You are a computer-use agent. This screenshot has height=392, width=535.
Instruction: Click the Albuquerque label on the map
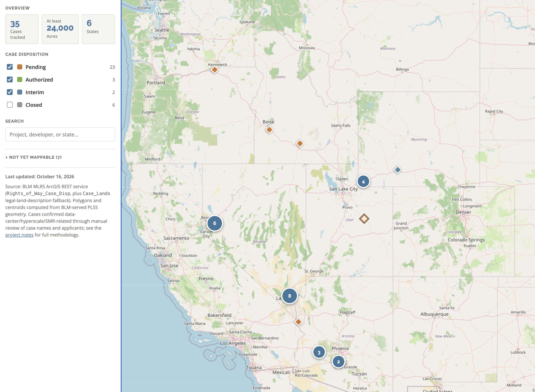434,314
